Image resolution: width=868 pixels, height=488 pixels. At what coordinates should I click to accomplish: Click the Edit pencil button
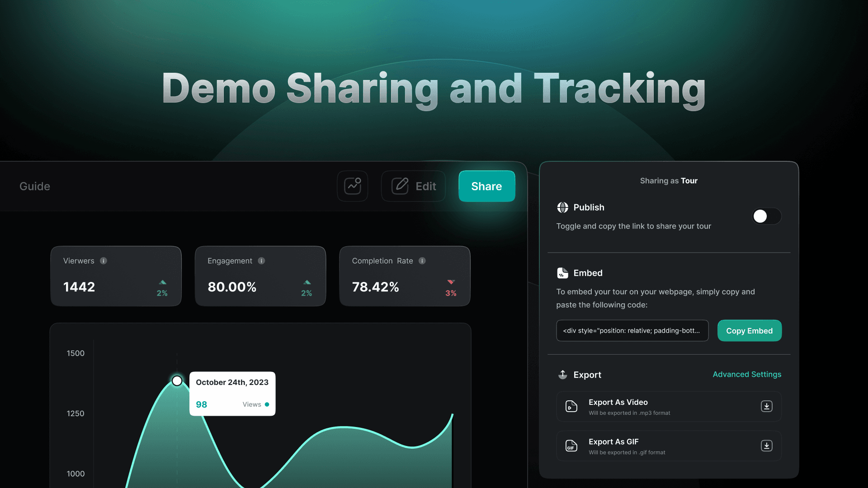(x=413, y=186)
